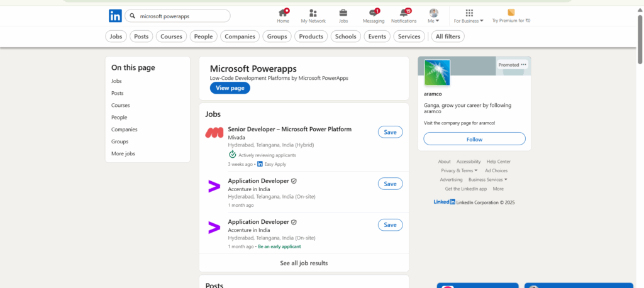Viewport: 644px width, 288px height.
Task: Jump to More jobs in sidebar
Action: coord(123,153)
